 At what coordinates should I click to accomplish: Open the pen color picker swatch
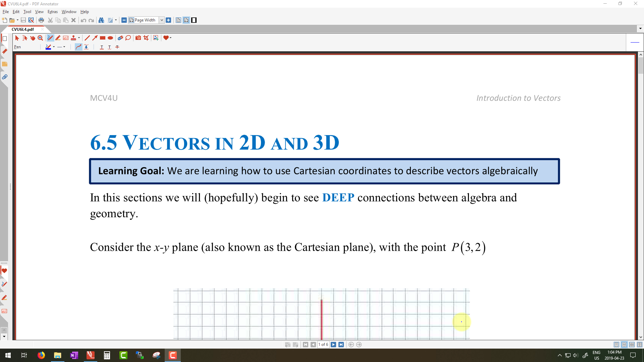point(48,47)
